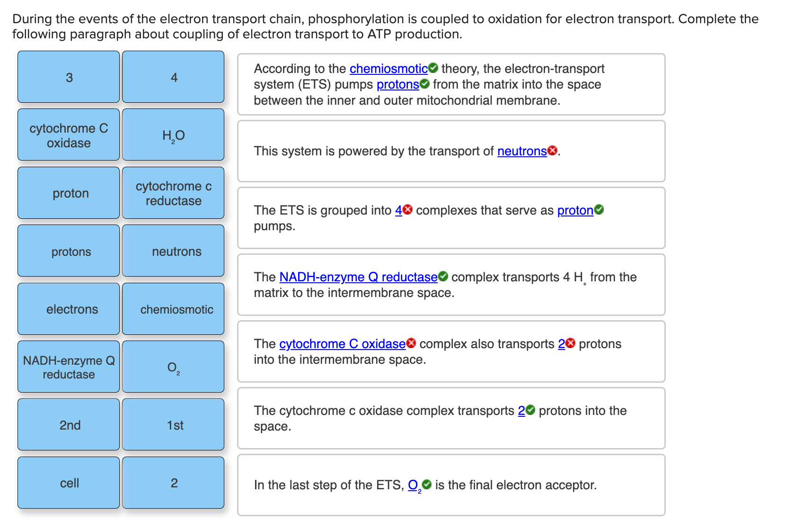The width and height of the screenshot is (812, 521).
Task: Select the 2nd tile
Action: (x=68, y=424)
